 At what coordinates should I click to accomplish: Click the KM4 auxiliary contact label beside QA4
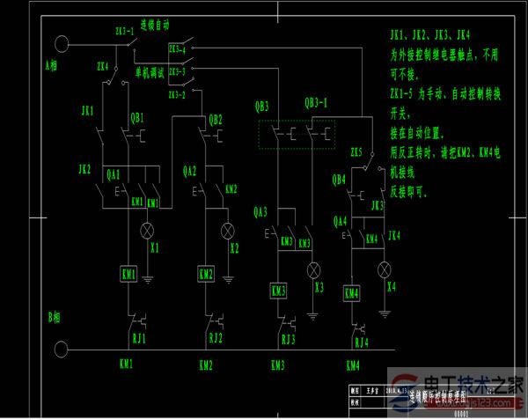371,239
